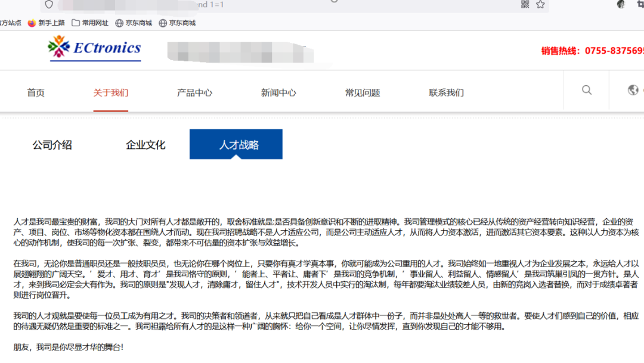Image resolution: width=644 pixels, height=363 pixels.
Task: Open the site search magnifier icon
Action: coord(587,91)
